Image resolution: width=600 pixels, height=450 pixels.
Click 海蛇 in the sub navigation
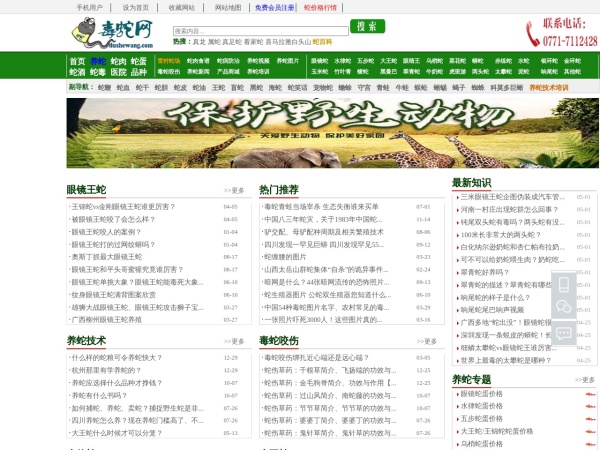tap(275, 88)
